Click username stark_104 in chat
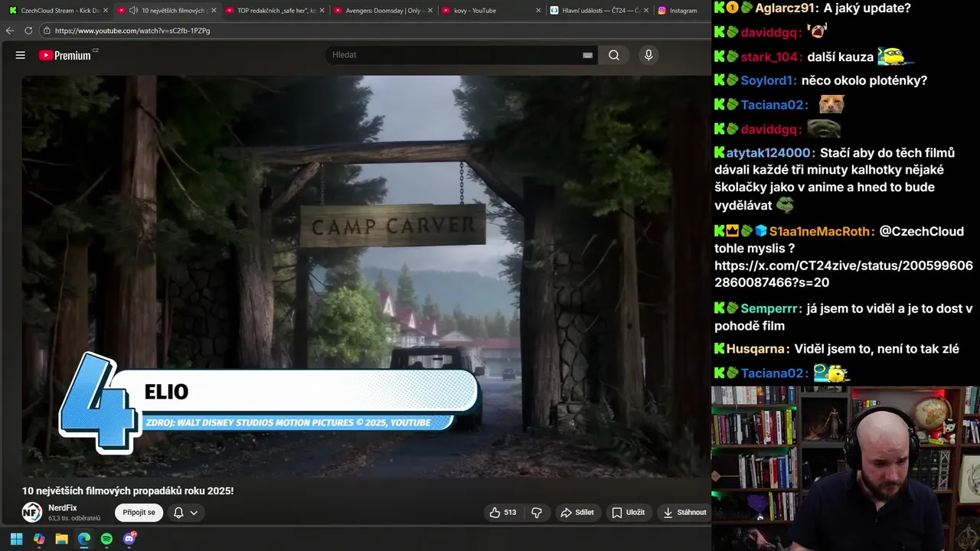 point(771,57)
